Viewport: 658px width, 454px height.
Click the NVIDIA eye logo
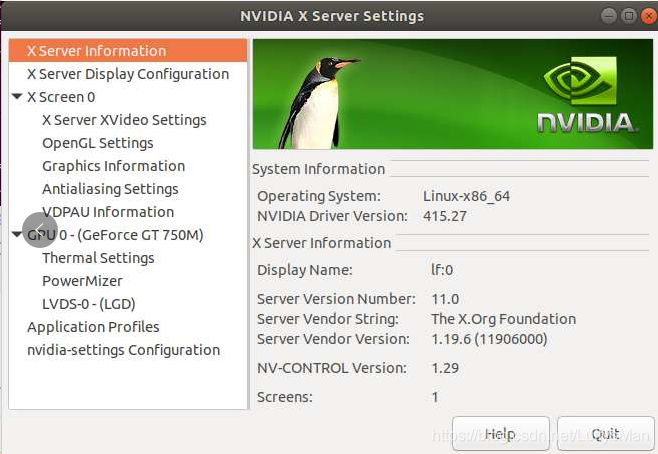coord(580,81)
